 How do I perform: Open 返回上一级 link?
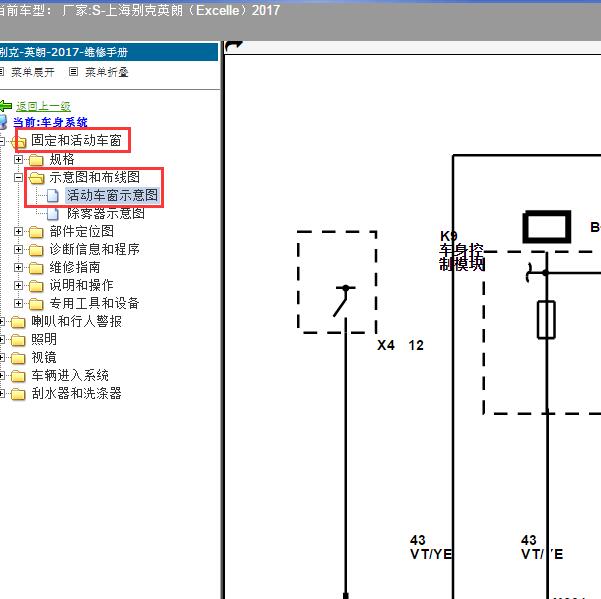point(43,106)
